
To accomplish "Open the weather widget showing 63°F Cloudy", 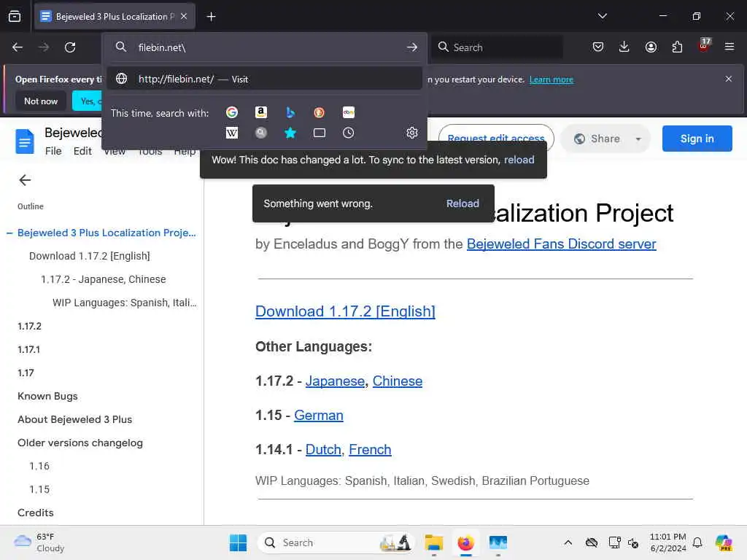I will pyautogui.click(x=40, y=542).
